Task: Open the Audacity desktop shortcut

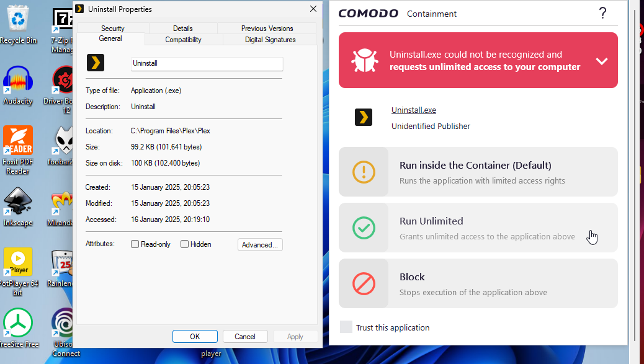Action: pos(18,82)
